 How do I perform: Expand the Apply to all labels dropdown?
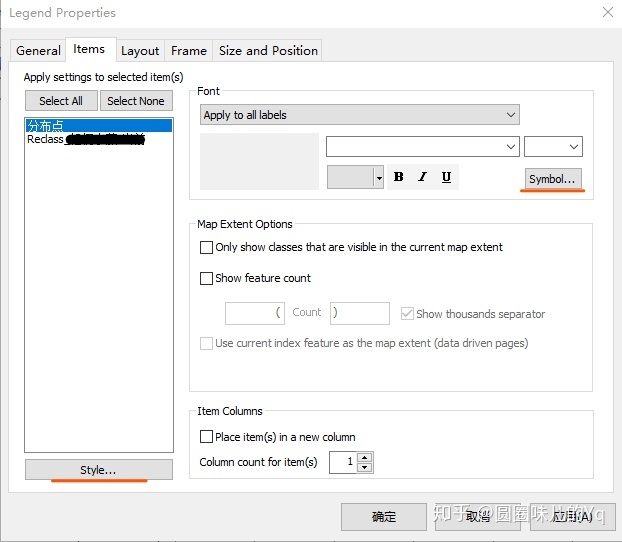[x=360, y=115]
